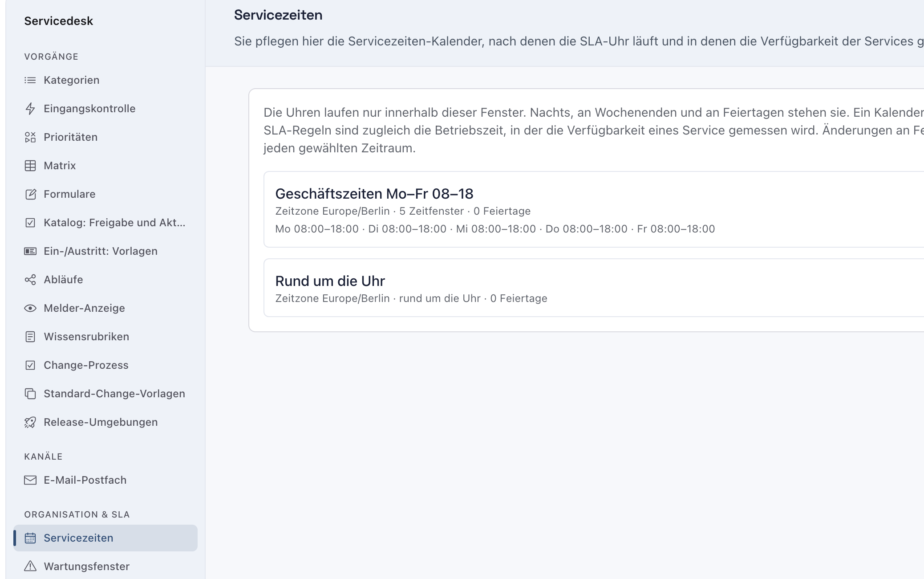924x579 pixels.
Task: Click the Wissensrubriken document icon
Action: pyautogui.click(x=30, y=337)
